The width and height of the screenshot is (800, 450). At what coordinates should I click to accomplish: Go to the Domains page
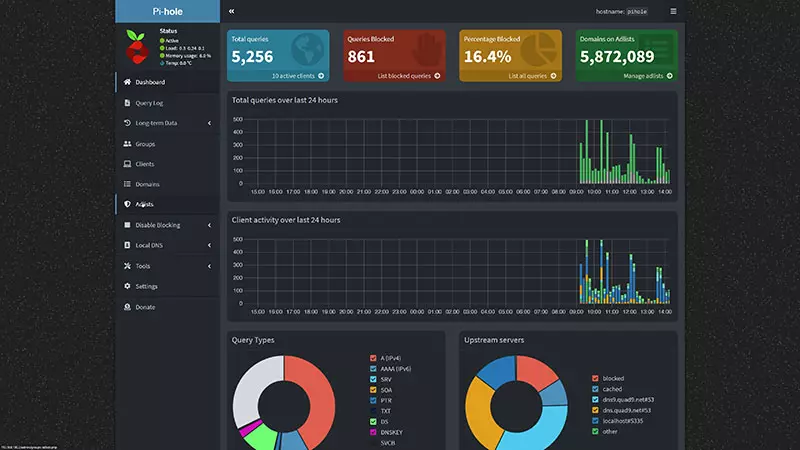[168, 184]
